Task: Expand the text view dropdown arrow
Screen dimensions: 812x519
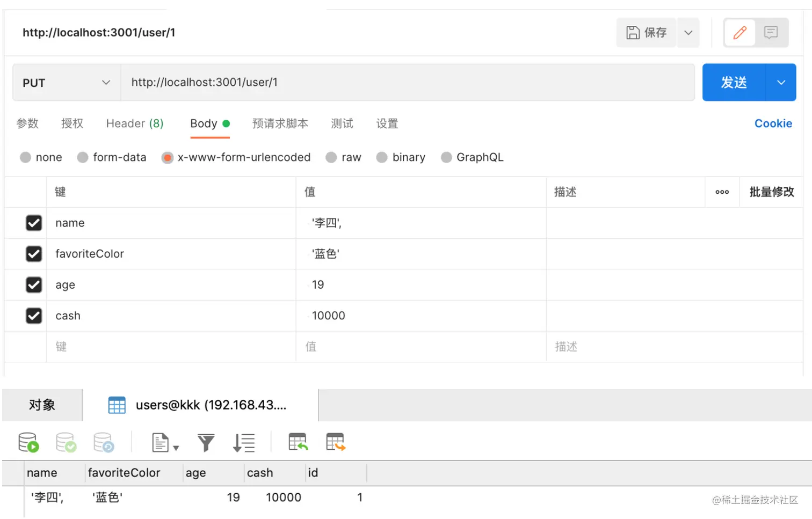Action: click(x=176, y=448)
